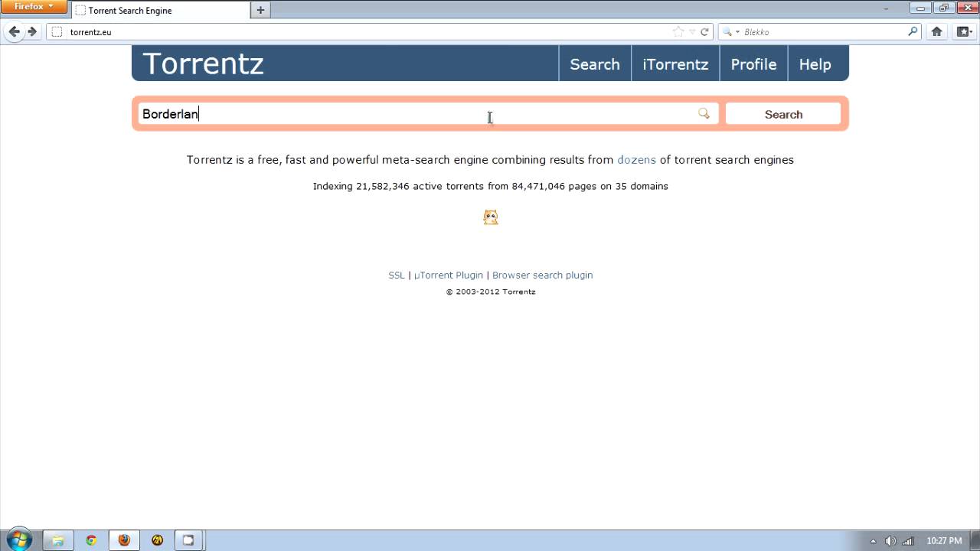Screen dimensions: 980x551
Task: Click the '© 2003-2012 Torrentz' footer text
Action: click(491, 292)
